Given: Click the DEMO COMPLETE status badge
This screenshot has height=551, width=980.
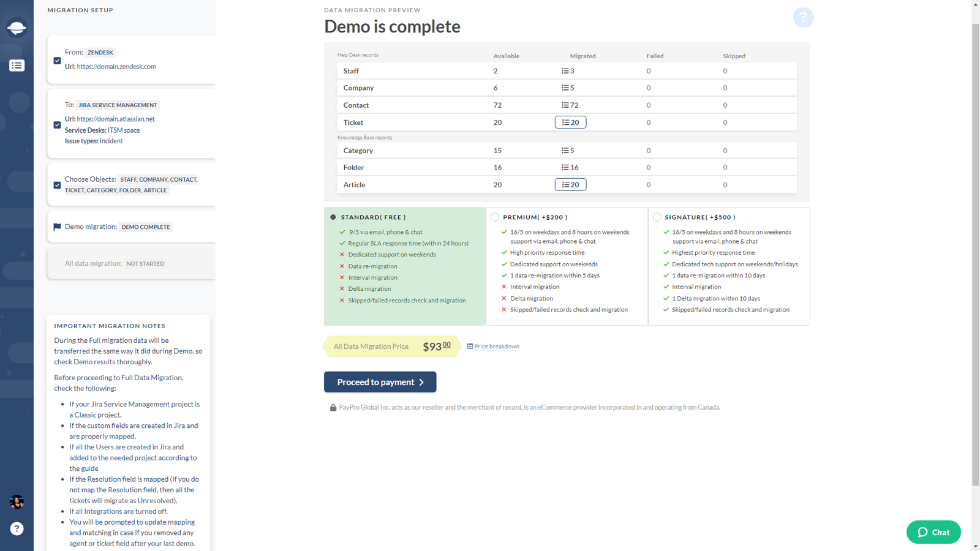Looking at the screenshot, I should coord(146,227).
